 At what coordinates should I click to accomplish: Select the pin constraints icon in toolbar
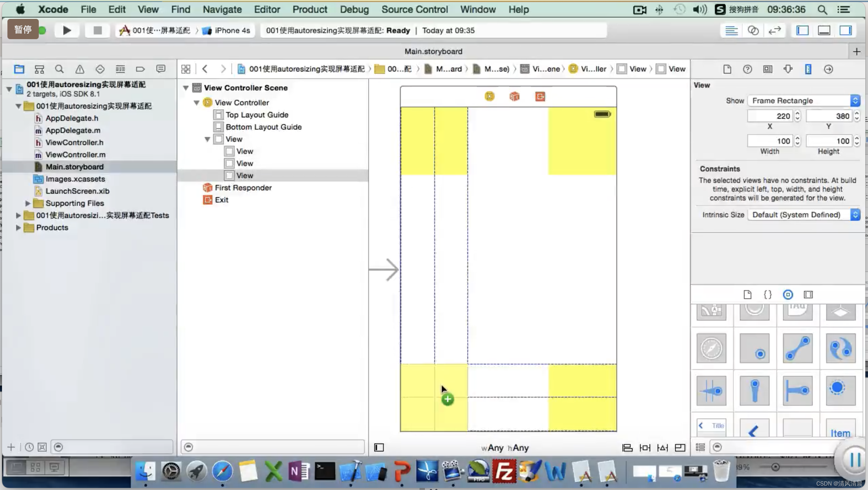646,447
